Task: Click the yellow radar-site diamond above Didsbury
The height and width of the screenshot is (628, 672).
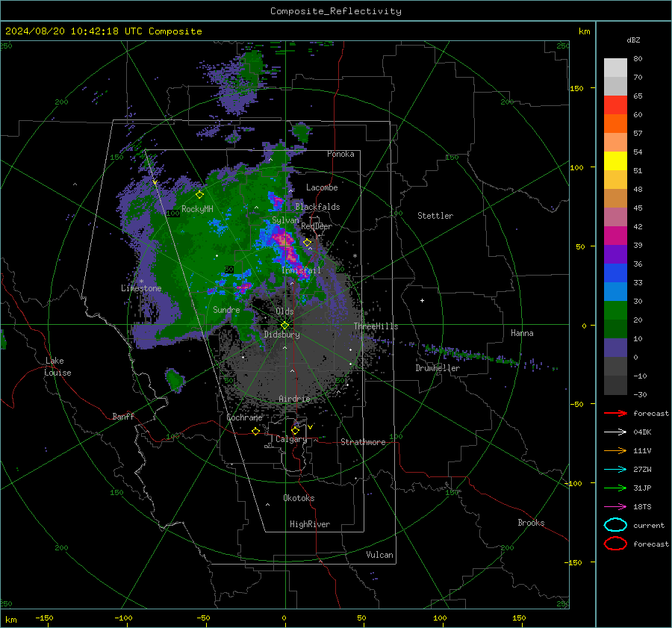Action: click(284, 326)
